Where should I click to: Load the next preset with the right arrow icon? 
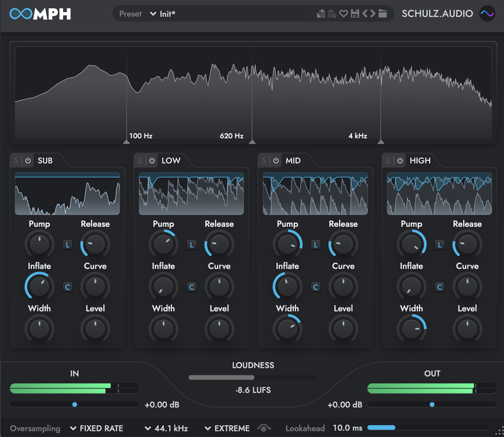coord(372,13)
